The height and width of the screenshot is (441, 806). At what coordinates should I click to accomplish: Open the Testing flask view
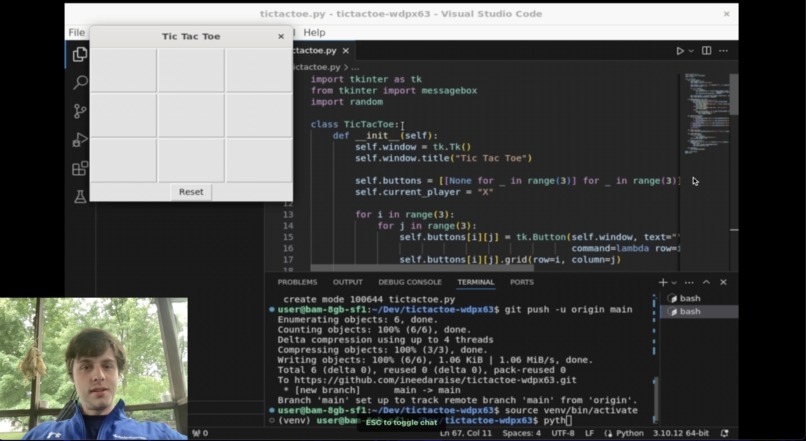tap(80, 196)
